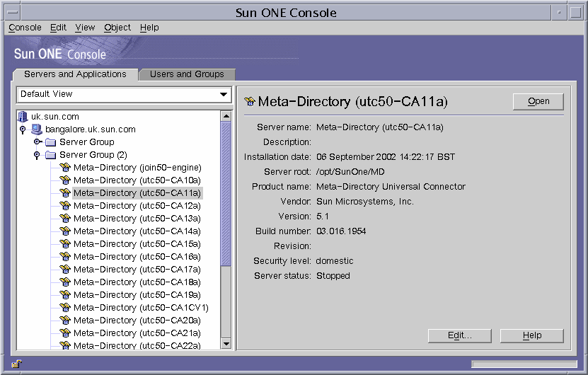This screenshot has width=588, height=375.
Task: Click the padlock security icon in status bar
Action: pyautogui.click(x=16, y=364)
